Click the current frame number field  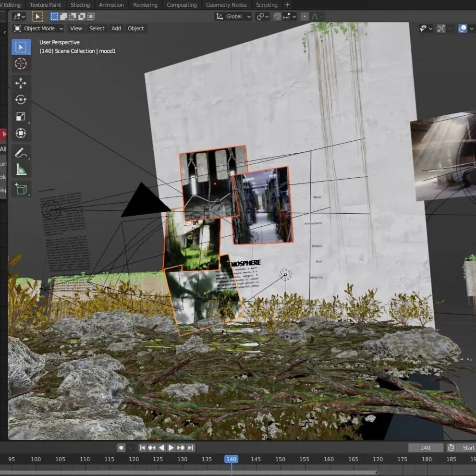coord(426,448)
